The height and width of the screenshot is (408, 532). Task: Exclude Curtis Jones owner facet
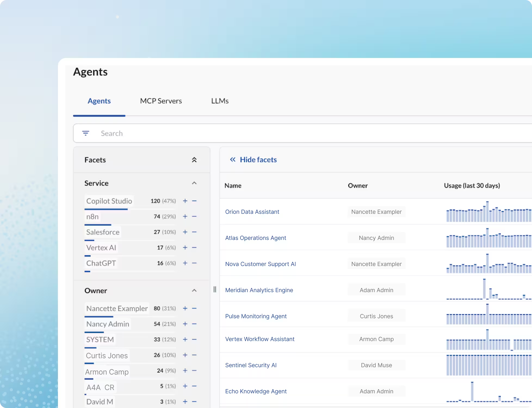click(194, 355)
